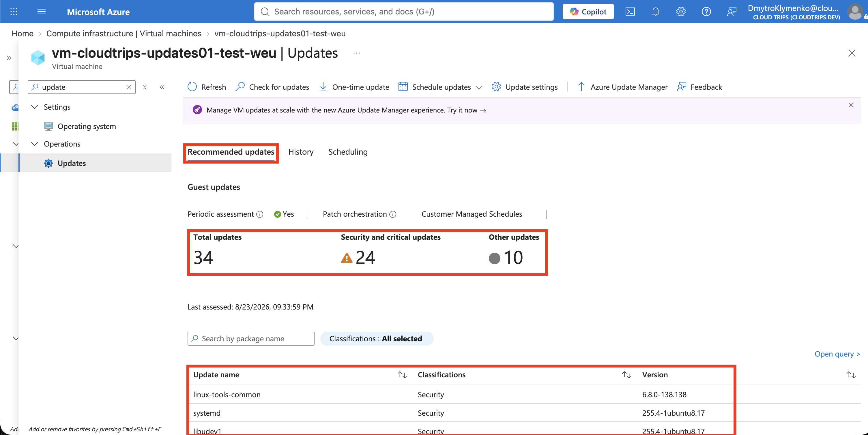Open the Help question mark icon

706,12
